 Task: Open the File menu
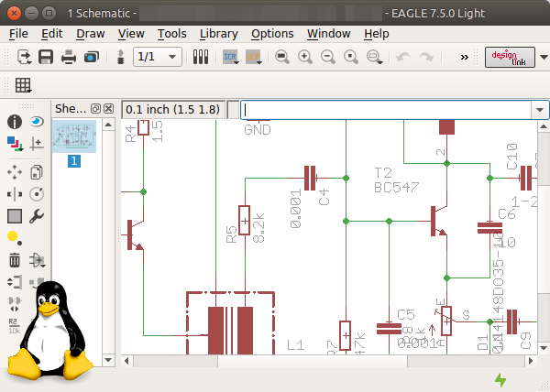18,34
